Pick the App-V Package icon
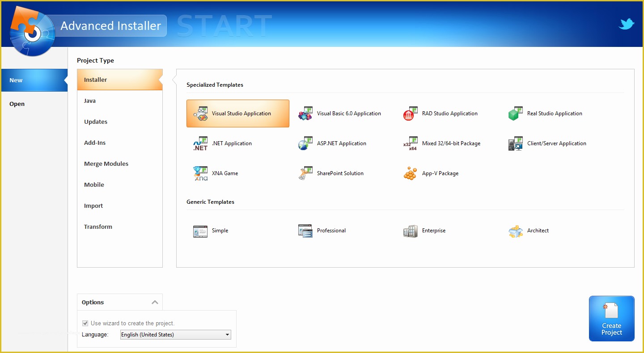 (411, 173)
